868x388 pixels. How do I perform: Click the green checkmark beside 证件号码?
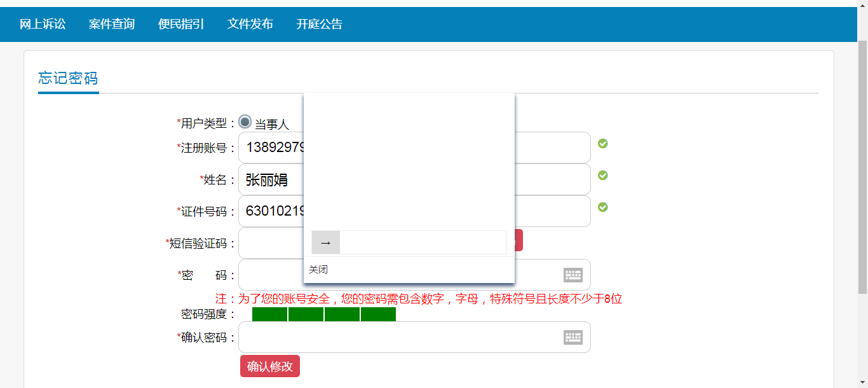[x=603, y=207]
